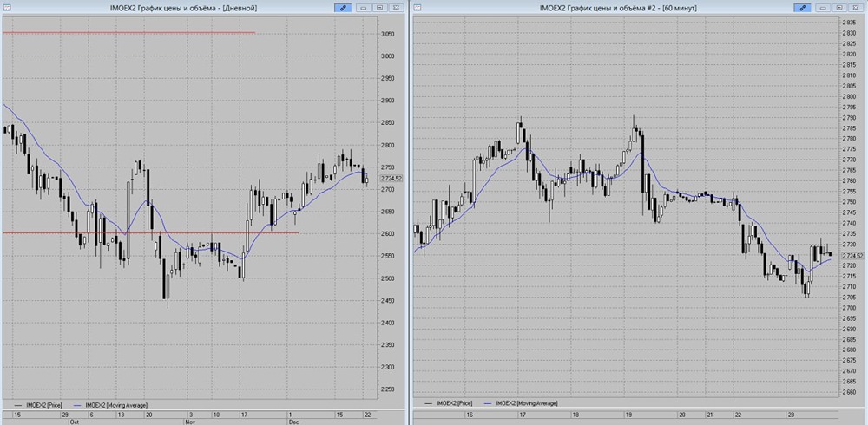868x425 pixels.
Task: Minimize the 60 минут chart window
Action: [823, 7]
